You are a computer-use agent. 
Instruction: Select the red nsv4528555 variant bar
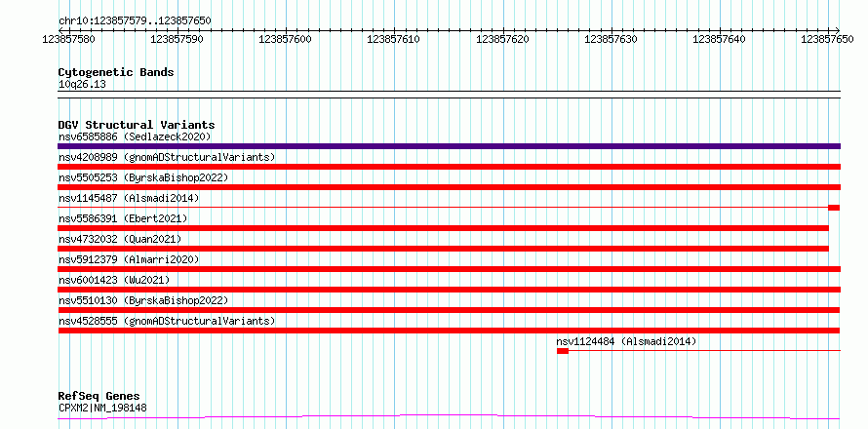pos(449,331)
